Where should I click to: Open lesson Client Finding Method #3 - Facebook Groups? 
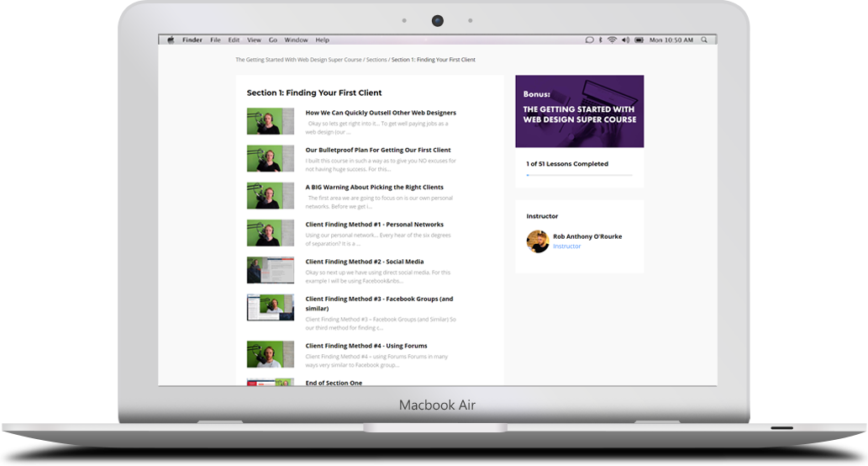click(x=379, y=303)
